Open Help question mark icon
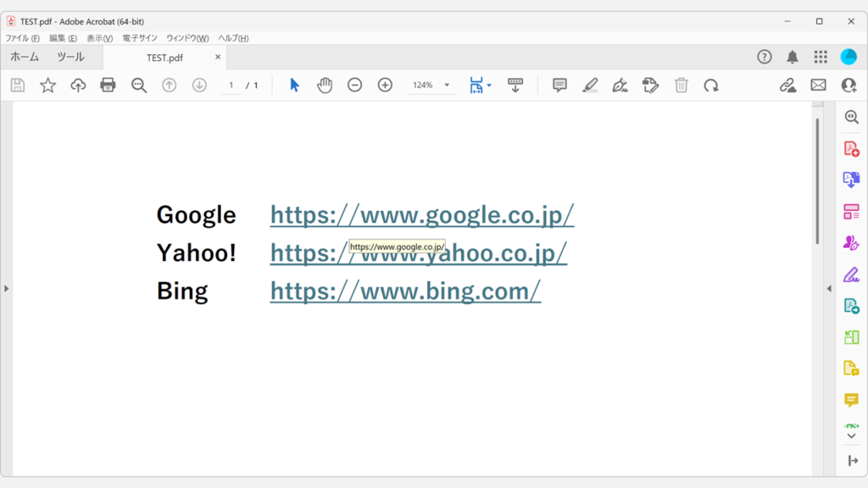Viewport: 868px width, 488px height. click(x=765, y=57)
